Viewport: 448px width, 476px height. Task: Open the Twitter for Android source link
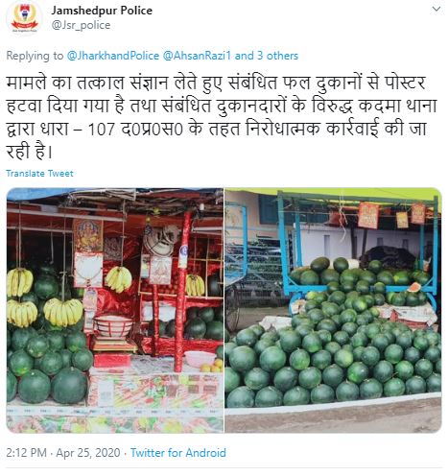point(178,453)
